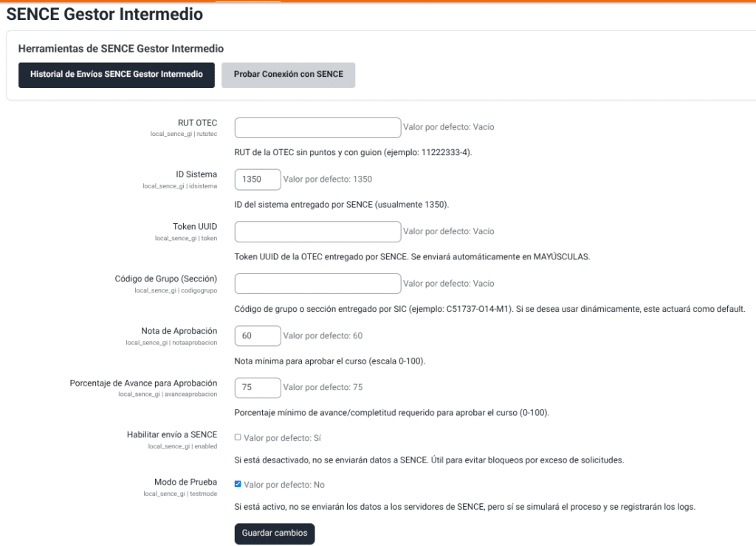The width and height of the screenshot is (756, 546).
Task: Click Herramientas de SENCE Gestor Intermedio heading
Action: (121, 49)
